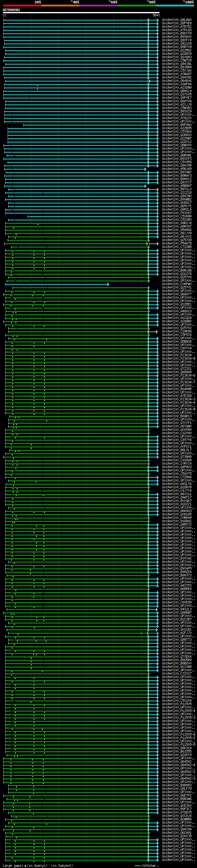Click hit label UniRef100_P54678
This screenshot has width=197, height=868.
[x=177, y=243]
